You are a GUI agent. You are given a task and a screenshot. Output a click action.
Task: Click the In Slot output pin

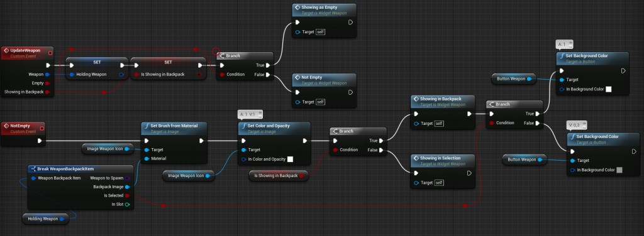point(127,204)
